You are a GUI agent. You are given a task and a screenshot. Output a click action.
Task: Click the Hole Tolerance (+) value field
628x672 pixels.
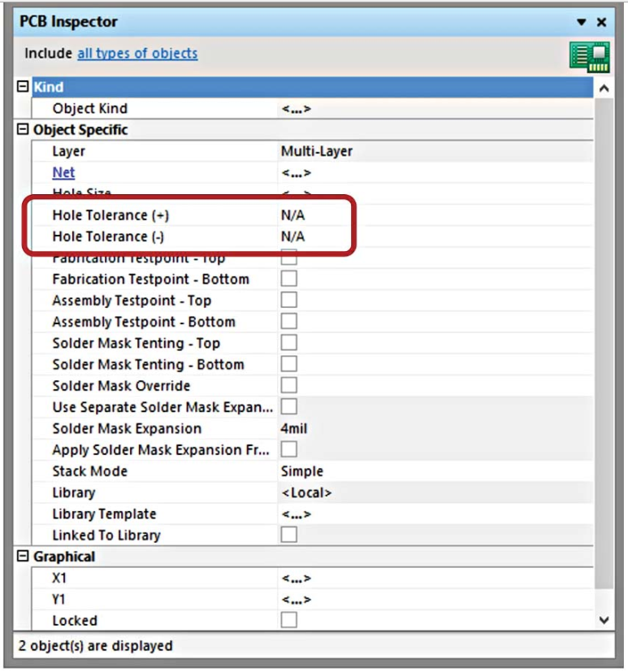pyautogui.click(x=293, y=215)
